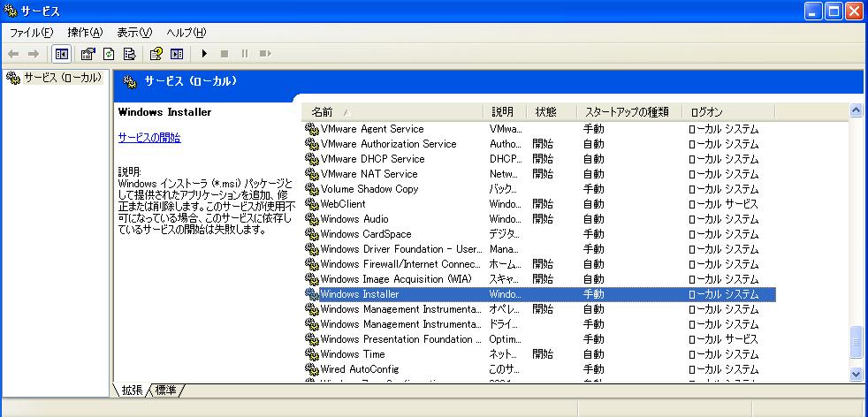The width and height of the screenshot is (868, 417).
Task: Open the ヘルプ(H) menu
Action: pos(186,33)
